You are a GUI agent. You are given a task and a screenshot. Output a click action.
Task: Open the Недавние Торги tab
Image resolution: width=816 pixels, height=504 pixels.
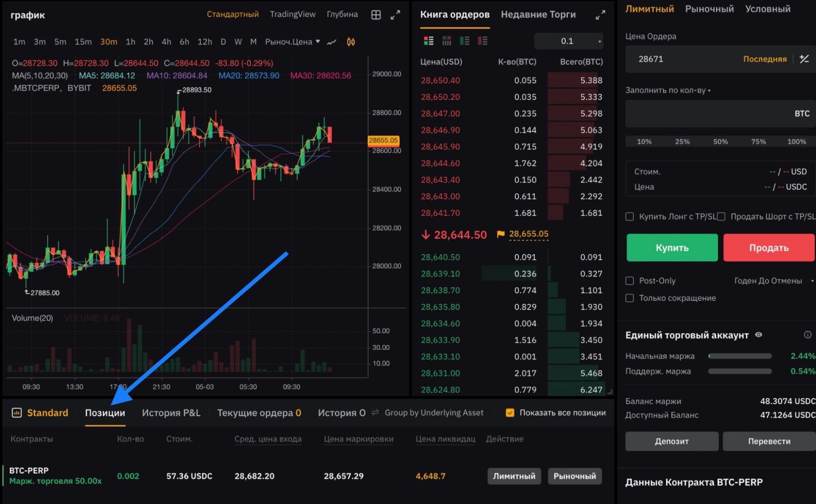tap(538, 15)
